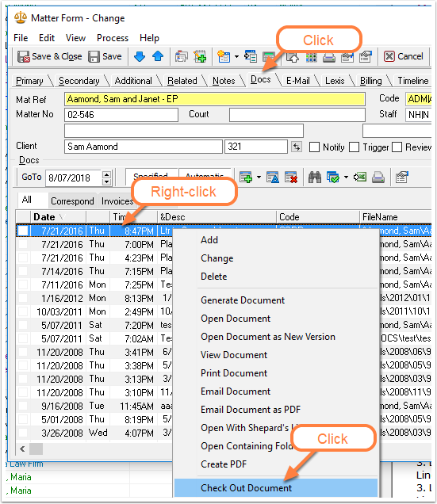
Task: Click the binoculars search icon in Docs toolbar
Action: 314,177
